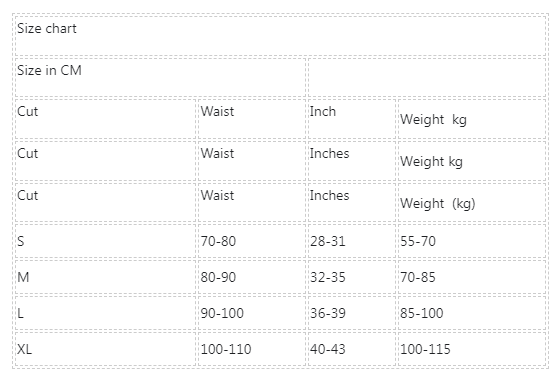Image resolution: width=560 pixels, height=384 pixels.
Task: Select the "Size in CM" cell
Action: pyautogui.click(x=160, y=77)
